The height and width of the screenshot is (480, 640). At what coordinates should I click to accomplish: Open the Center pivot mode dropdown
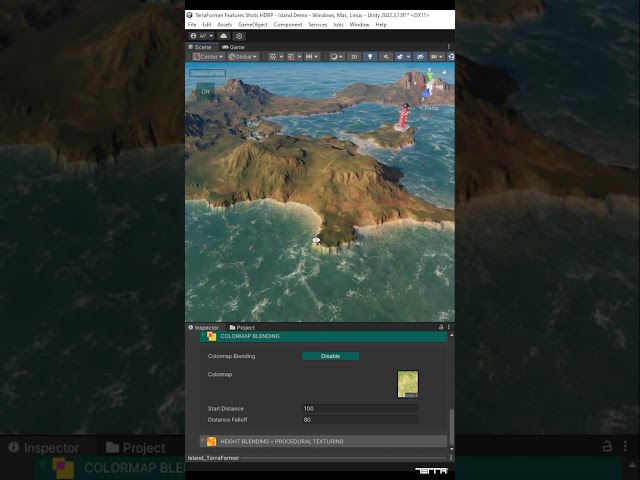tap(209, 57)
